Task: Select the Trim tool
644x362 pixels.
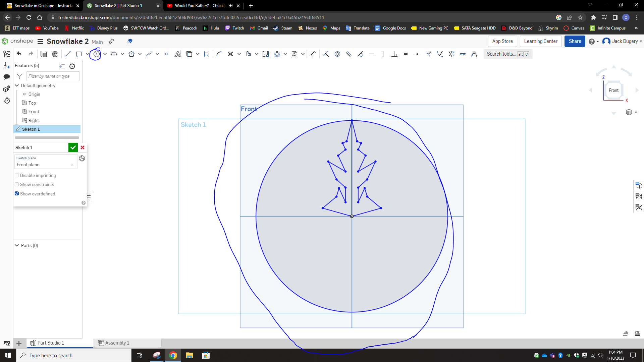Action: coord(230,54)
